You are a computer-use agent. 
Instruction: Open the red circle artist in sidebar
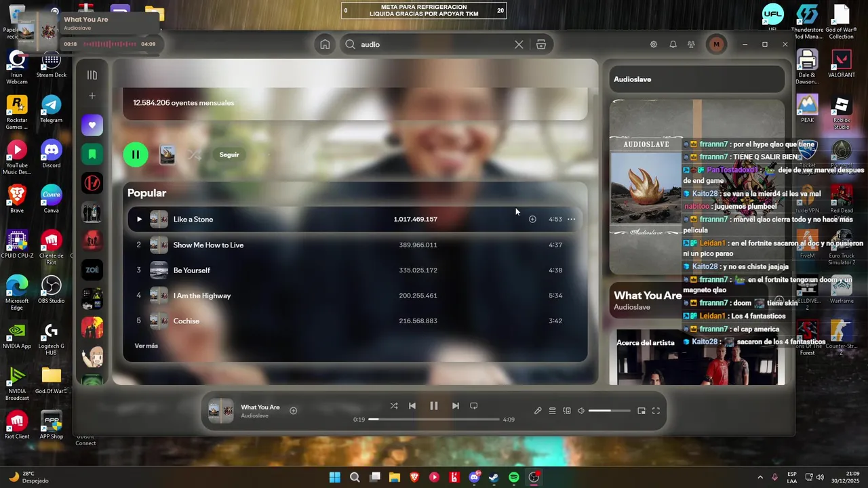92,183
